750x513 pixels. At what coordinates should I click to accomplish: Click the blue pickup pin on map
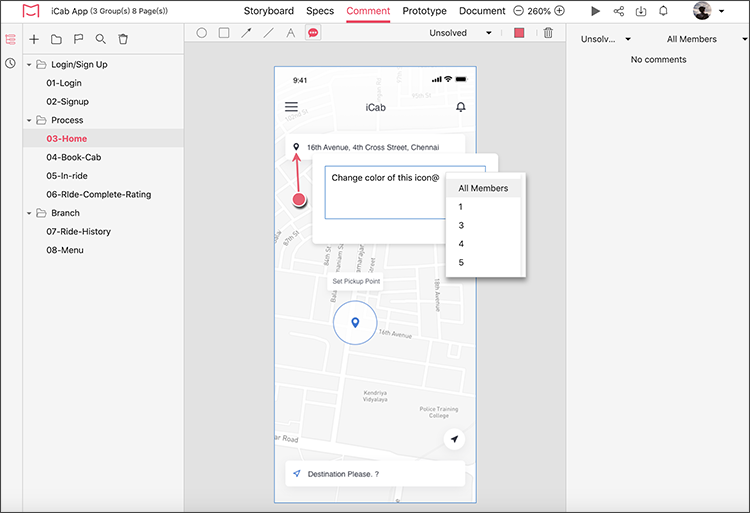coord(355,323)
